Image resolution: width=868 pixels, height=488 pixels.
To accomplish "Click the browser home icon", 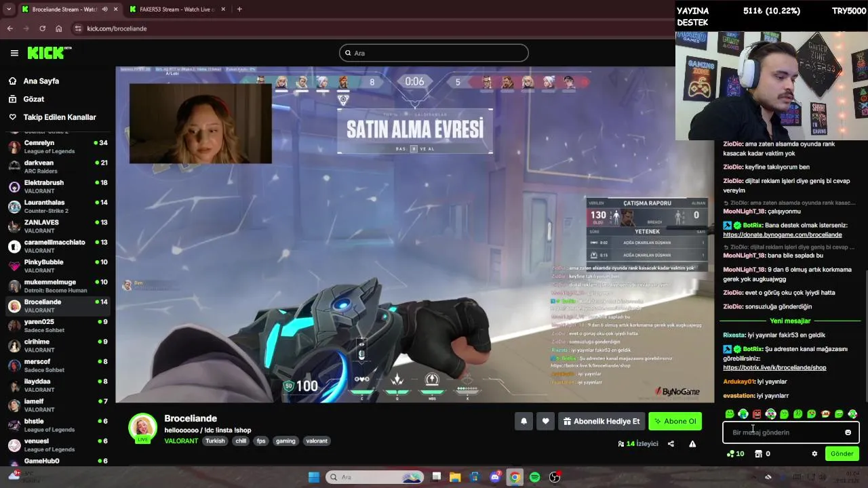I will tap(59, 28).
